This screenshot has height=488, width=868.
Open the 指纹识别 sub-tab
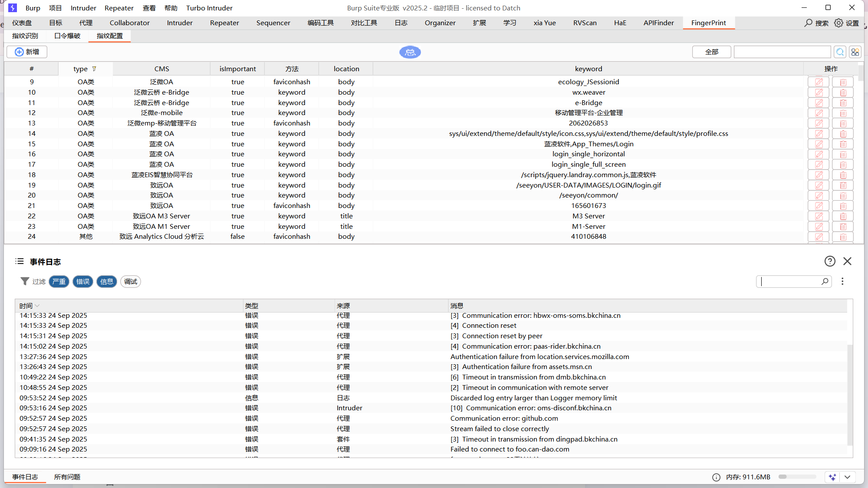[x=25, y=36]
